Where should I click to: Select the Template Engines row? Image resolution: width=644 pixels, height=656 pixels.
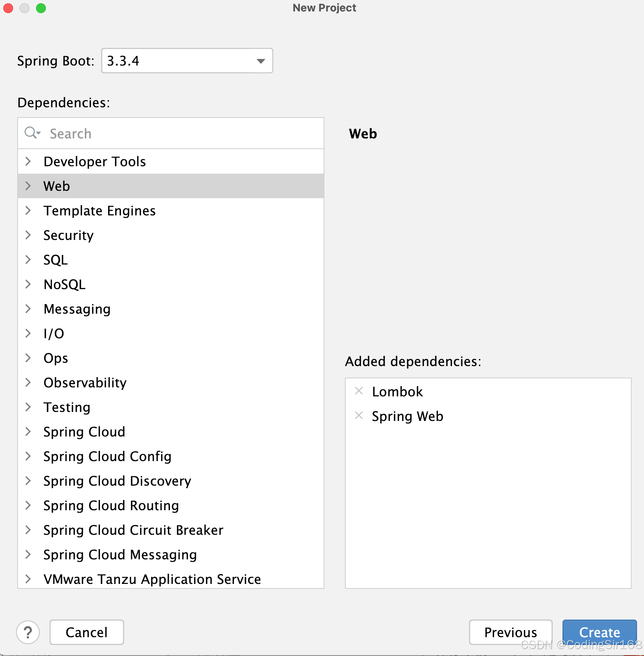click(171, 210)
